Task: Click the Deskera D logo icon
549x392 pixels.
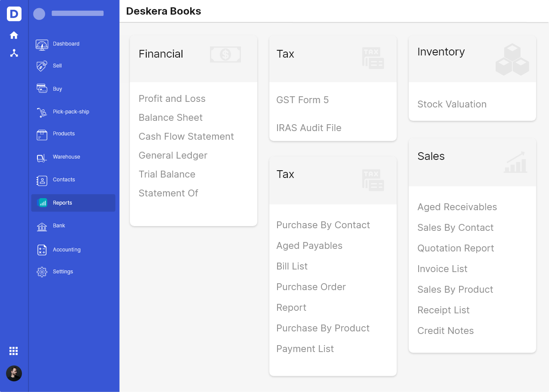Action: pyautogui.click(x=14, y=14)
